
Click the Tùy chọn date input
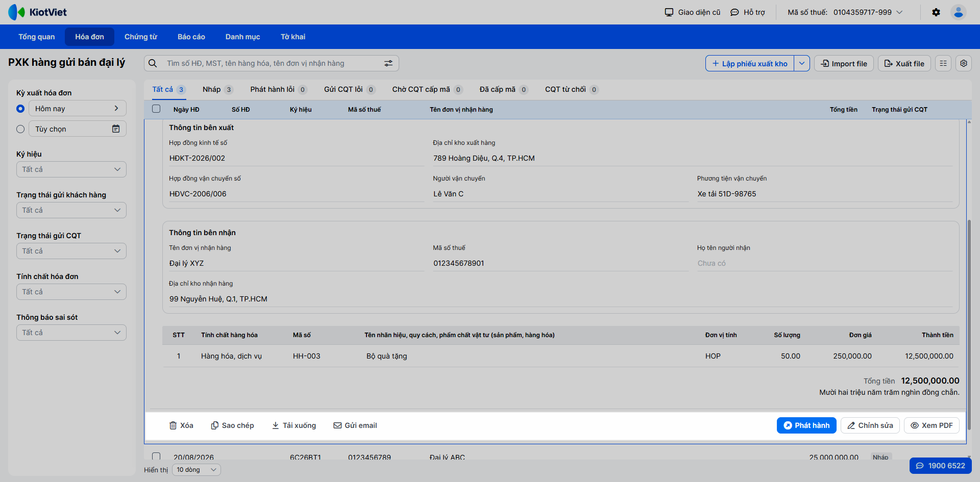coord(78,129)
